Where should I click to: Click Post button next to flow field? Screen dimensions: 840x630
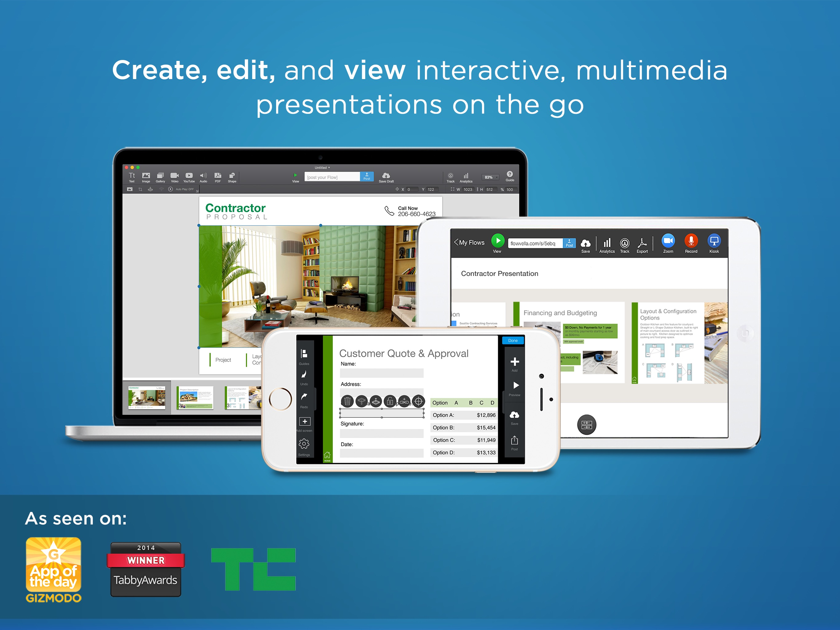[367, 176]
